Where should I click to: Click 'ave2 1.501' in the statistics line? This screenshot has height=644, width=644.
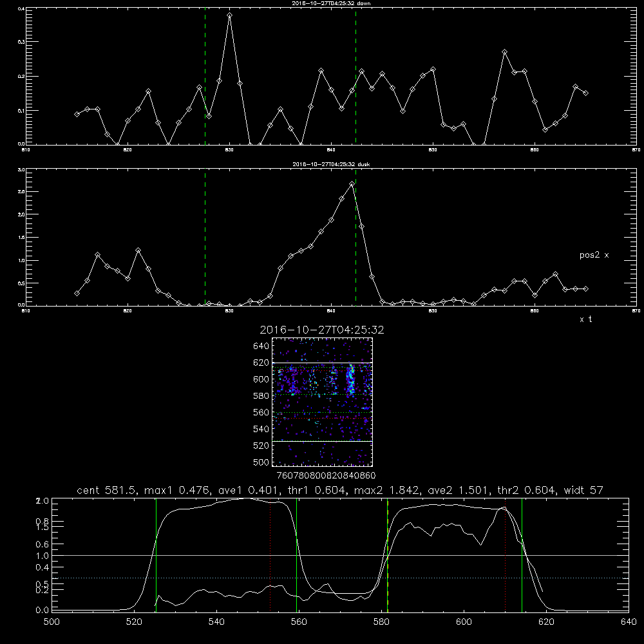(x=459, y=490)
